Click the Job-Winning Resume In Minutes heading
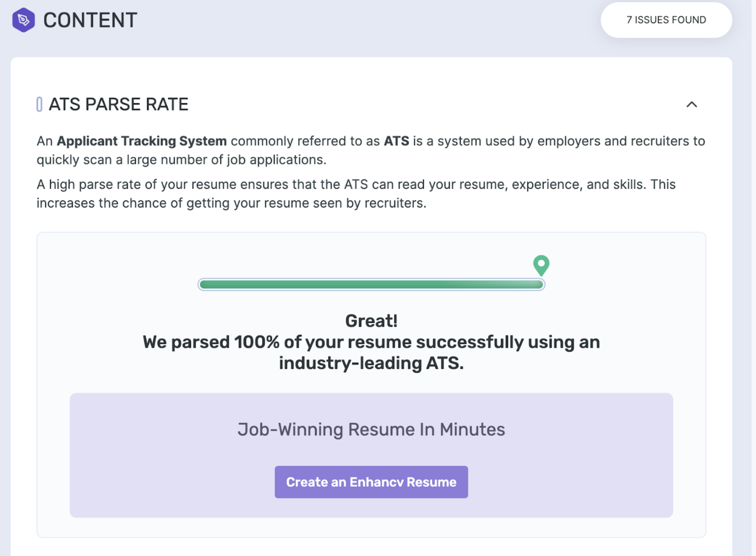The width and height of the screenshot is (756, 556). point(371,429)
